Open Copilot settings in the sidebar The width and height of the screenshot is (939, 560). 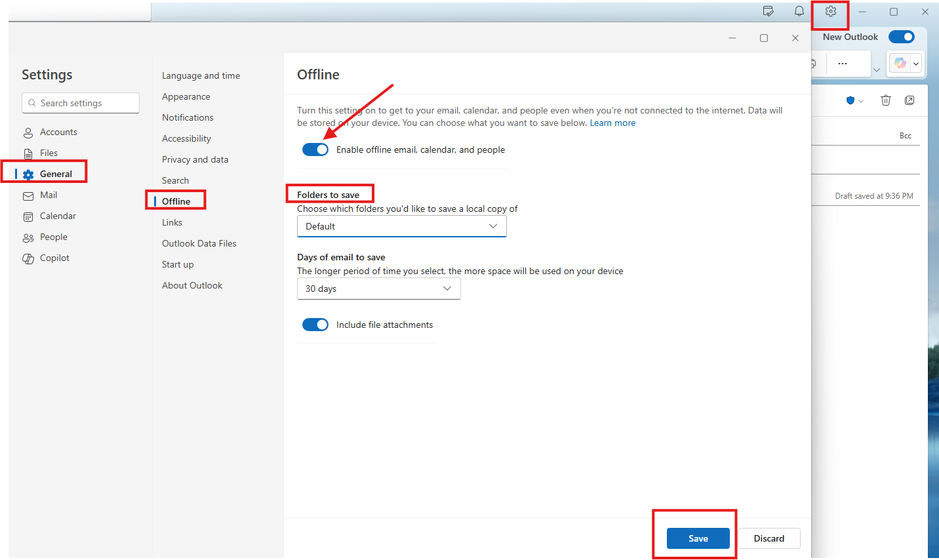(x=54, y=258)
